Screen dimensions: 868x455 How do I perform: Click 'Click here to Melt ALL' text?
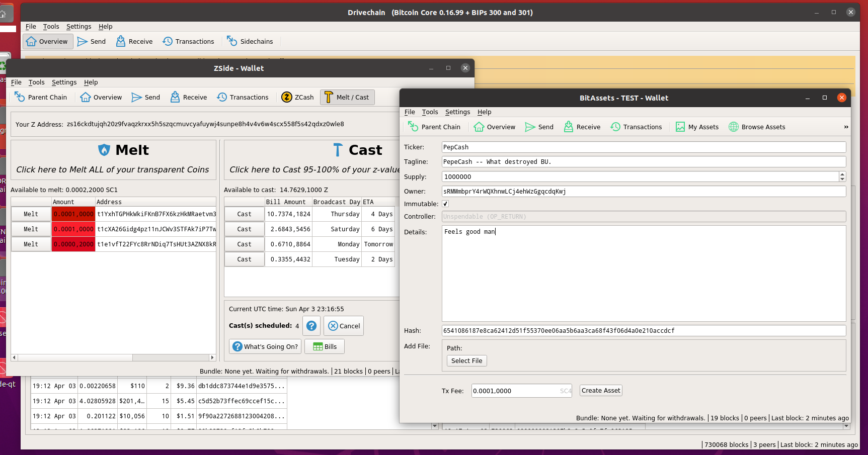113,169
